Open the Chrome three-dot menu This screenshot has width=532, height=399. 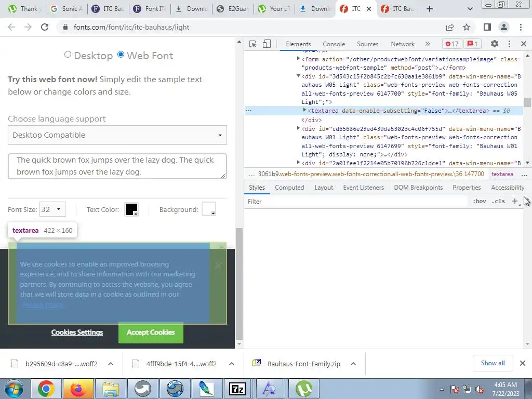point(521,27)
